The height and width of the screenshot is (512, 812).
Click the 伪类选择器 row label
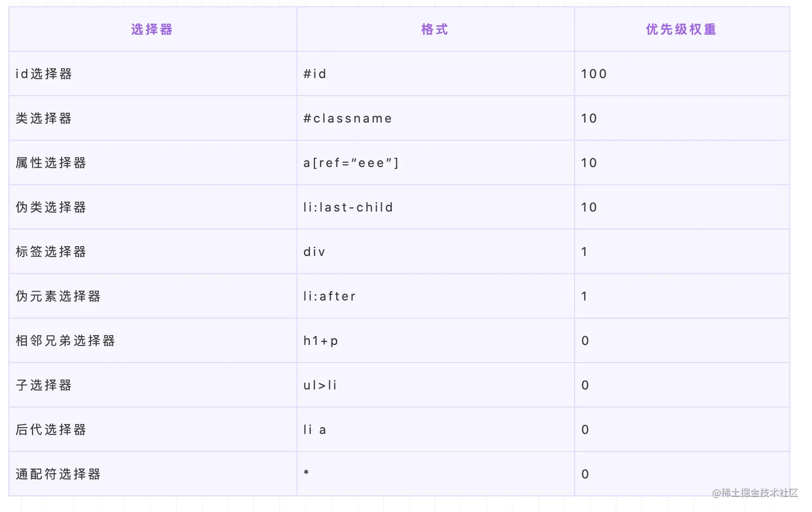[50, 207]
